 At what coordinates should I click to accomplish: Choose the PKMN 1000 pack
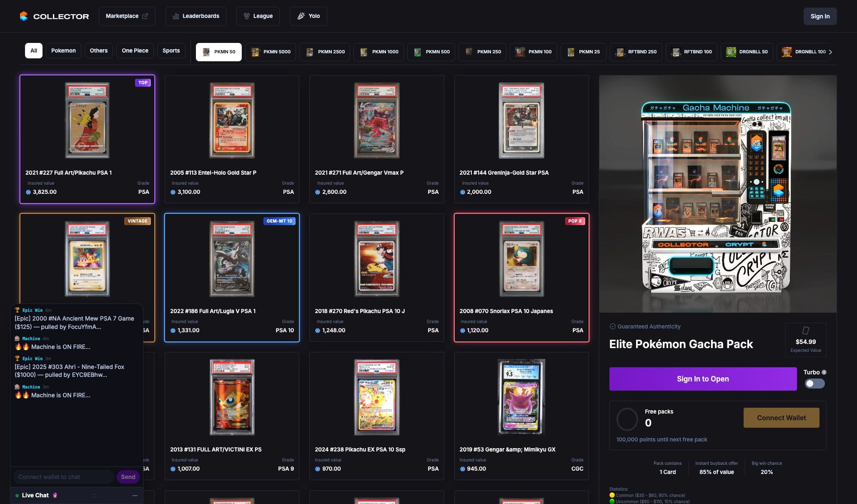[x=379, y=52]
